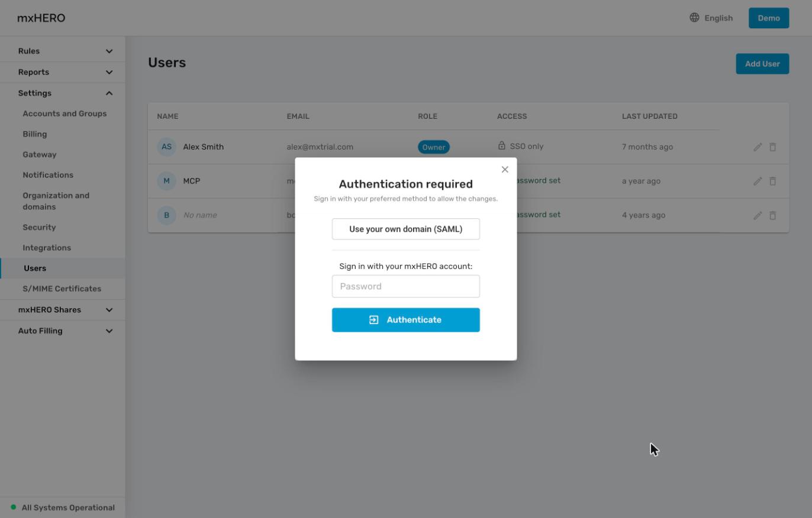
Task: Go to Billing settings
Action: [x=34, y=134]
